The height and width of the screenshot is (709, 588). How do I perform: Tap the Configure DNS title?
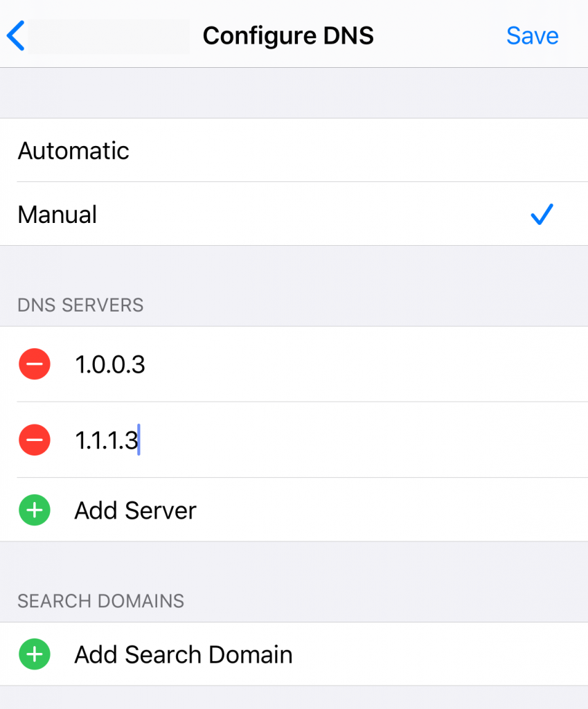[288, 36]
